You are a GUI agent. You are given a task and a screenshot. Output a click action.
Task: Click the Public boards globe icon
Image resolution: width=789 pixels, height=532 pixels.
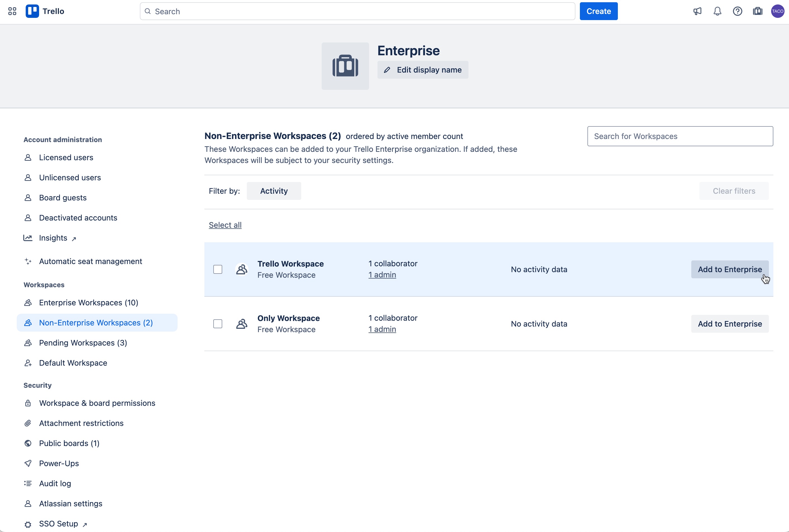point(28,443)
